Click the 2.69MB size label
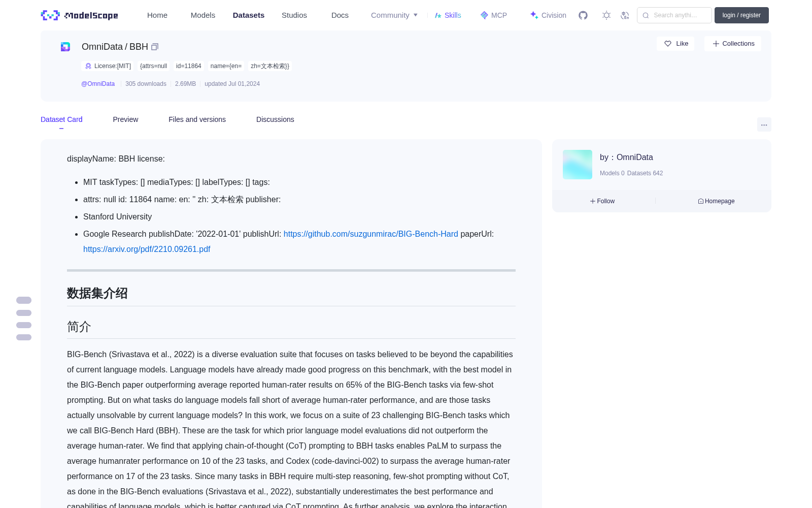 [185, 84]
